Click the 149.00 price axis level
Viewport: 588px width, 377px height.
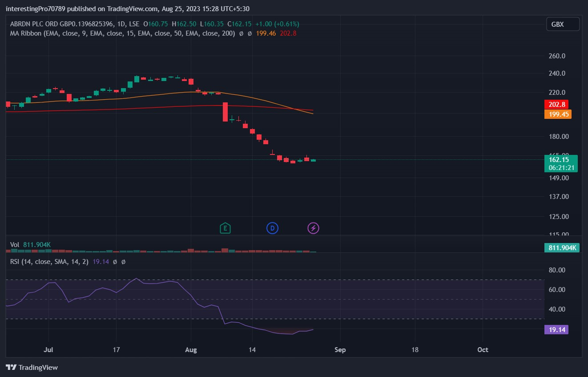(559, 178)
